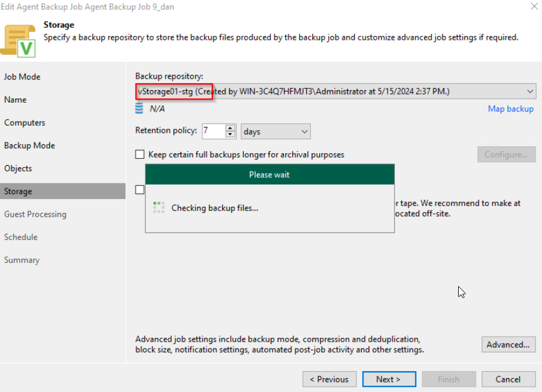Close the Edit Agent Backup Job window

click(527, 7)
